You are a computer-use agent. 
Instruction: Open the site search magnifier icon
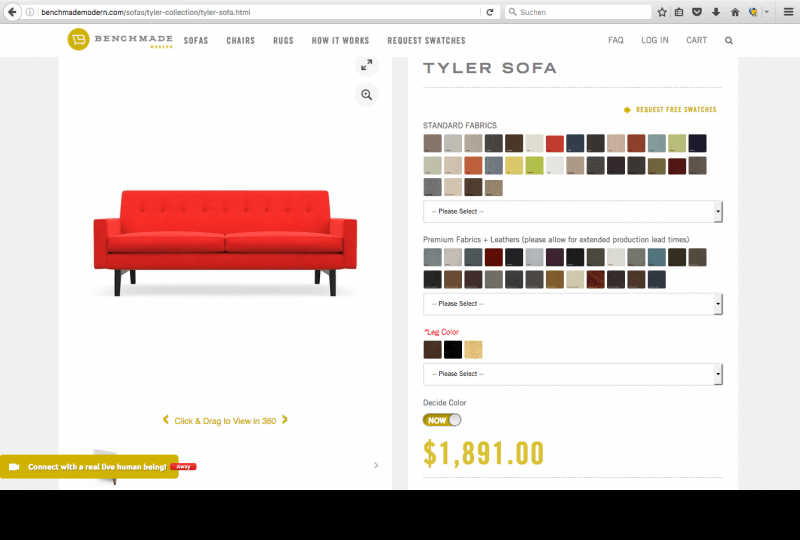729,40
